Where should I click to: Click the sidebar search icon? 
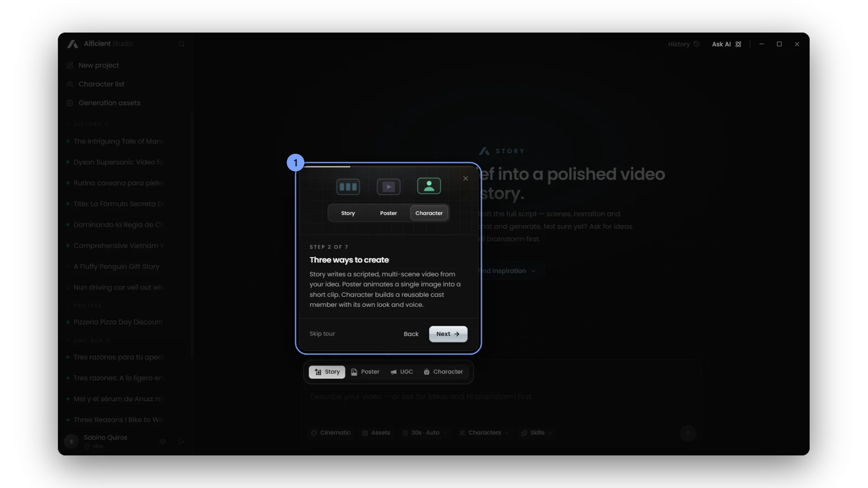click(181, 44)
